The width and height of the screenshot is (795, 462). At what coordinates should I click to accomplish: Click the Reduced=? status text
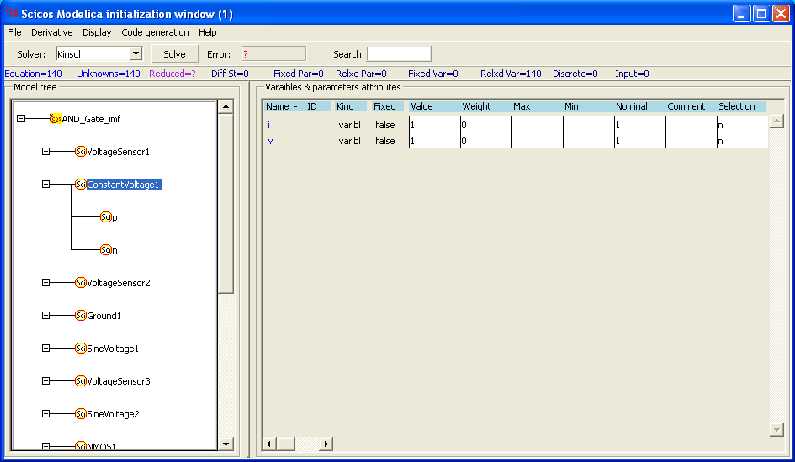coord(172,74)
